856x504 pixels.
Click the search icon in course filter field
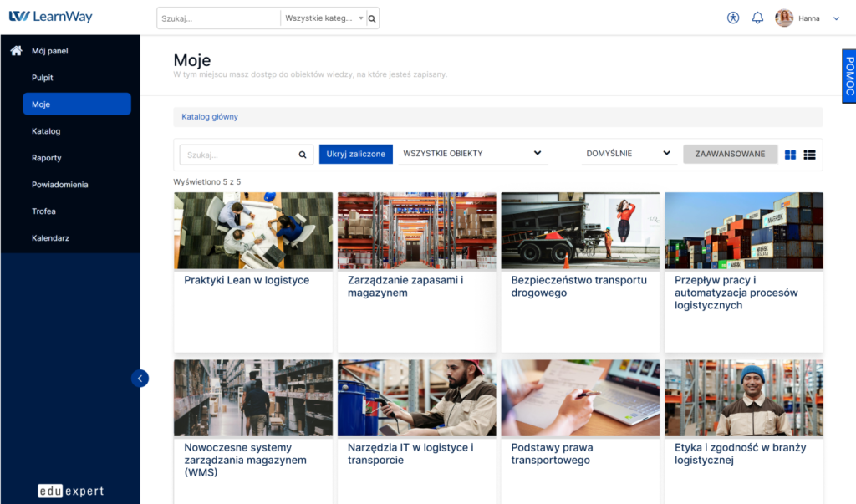click(303, 155)
